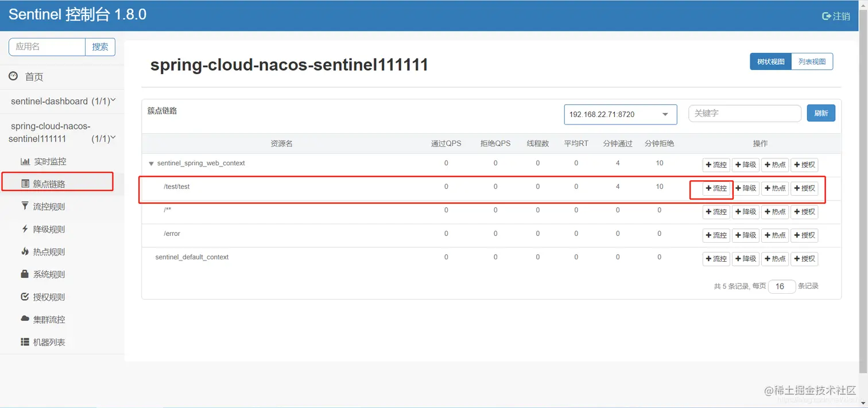Viewport: 868px width, 408px height.
Task: Click the 注销 logout icon
Action: [827, 17]
